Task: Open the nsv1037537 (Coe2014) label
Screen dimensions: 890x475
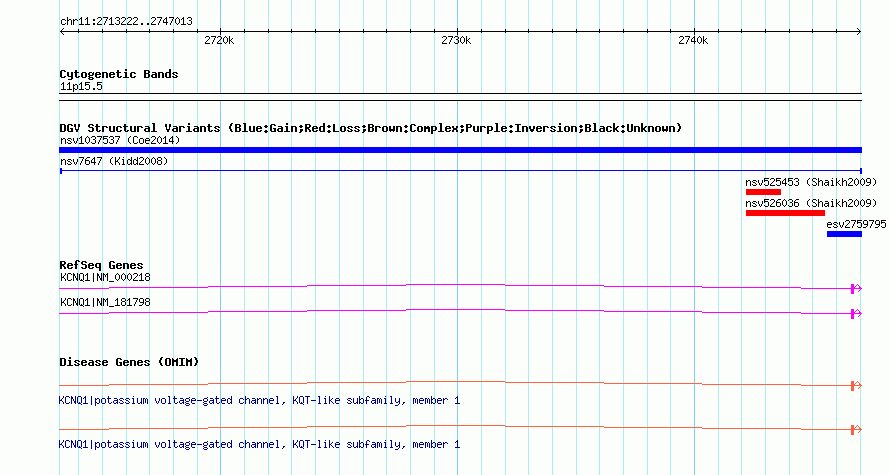Action: 120,140
